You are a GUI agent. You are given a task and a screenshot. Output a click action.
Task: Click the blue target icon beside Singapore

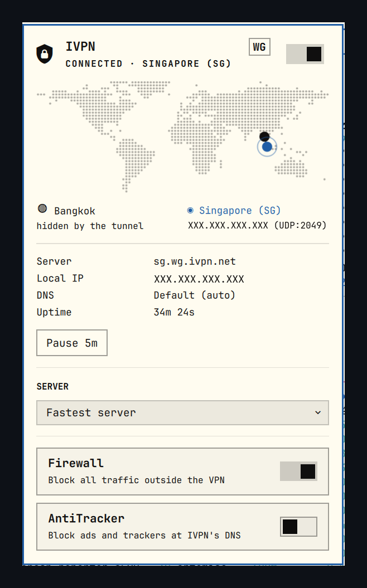pos(190,210)
